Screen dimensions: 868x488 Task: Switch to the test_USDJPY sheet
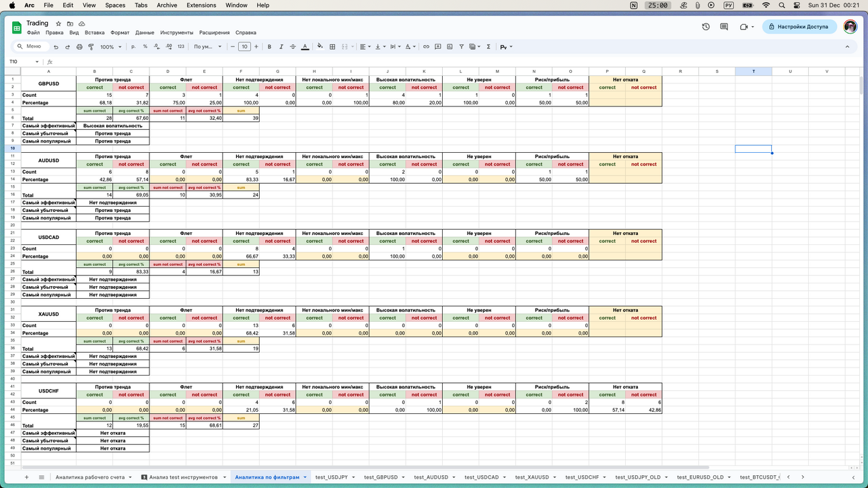tap(332, 477)
